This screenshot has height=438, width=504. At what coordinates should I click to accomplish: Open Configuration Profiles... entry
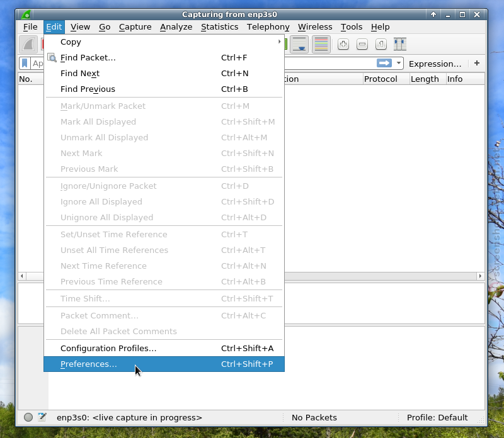click(x=164, y=349)
